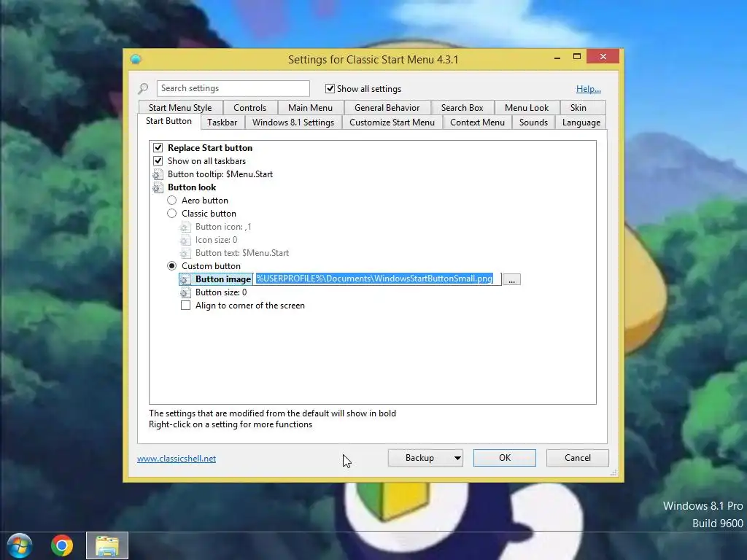Select the Button look heading row
This screenshot has height=560, width=747.
(192, 187)
